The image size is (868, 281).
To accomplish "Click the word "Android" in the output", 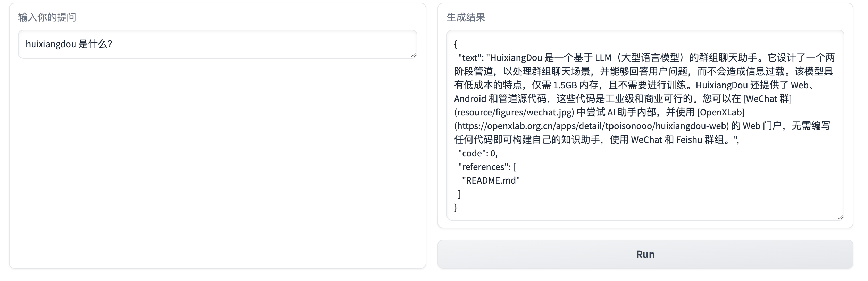I will [x=470, y=99].
